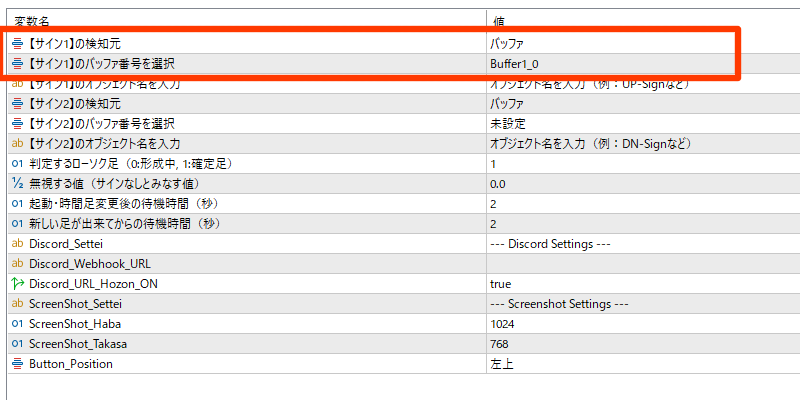Open the Button_Position dropdown showing 左上
800x400 pixels.
643,364
